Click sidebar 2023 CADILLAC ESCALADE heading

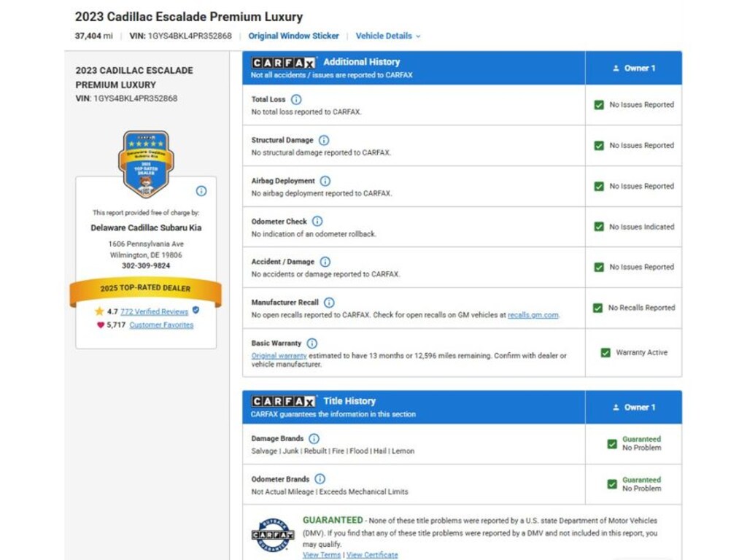tap(134, 77)
